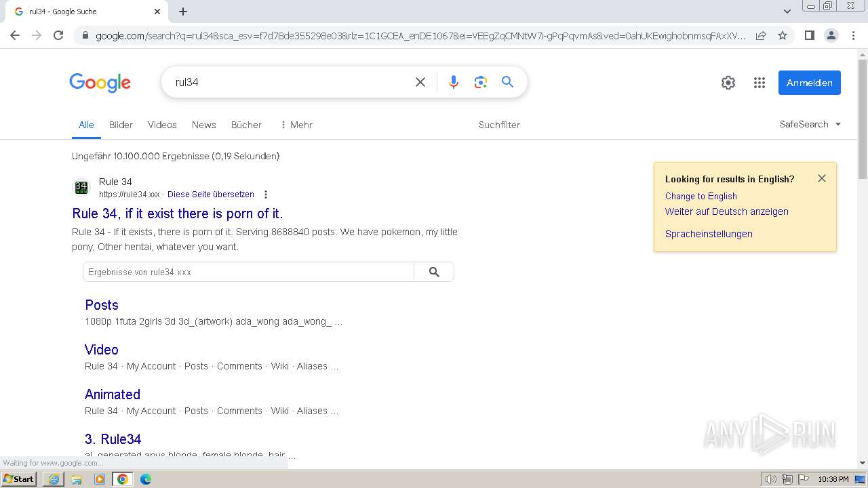Image resolution: width=868 pixels, height=488 pixels.
Task: Start voice search with microphone icon
Action: click(454, 82)
